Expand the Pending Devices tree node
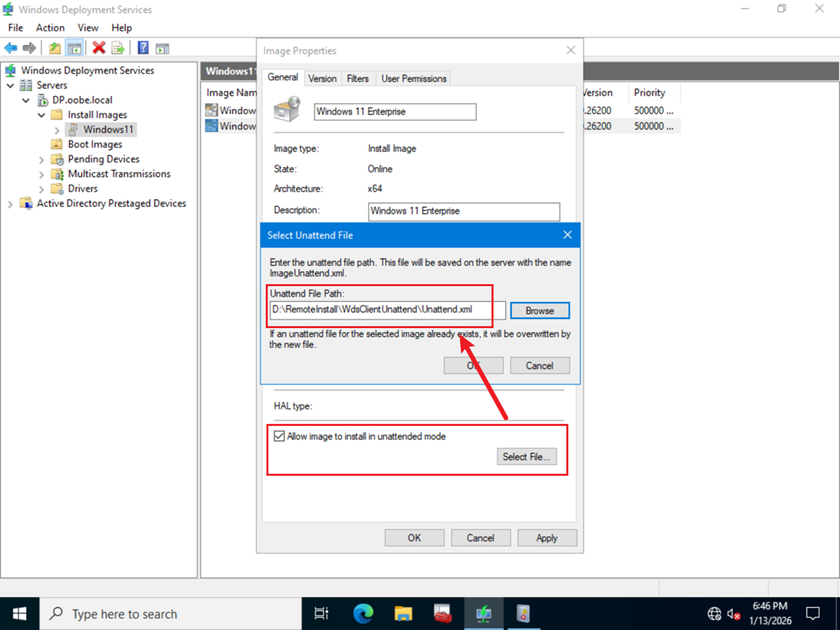 point(42,159)
